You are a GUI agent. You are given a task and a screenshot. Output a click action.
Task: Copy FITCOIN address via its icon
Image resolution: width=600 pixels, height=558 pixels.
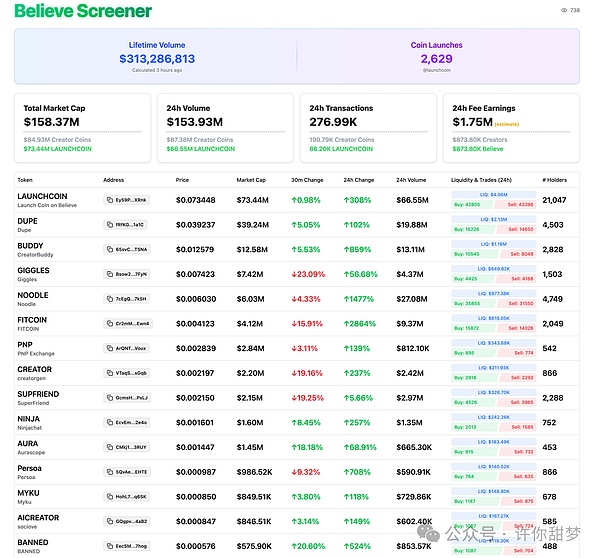(x=110, y=323)
